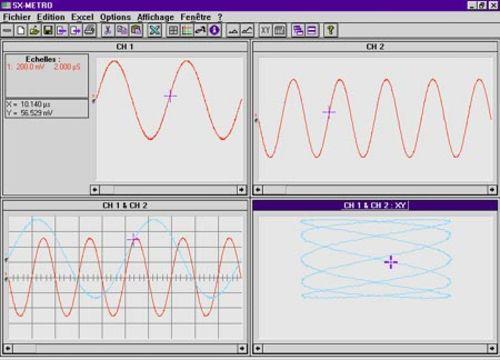Viewport: 500px width, 360px height.
Task: Click left scroll arrow in XY window
Action: [258, 348]
